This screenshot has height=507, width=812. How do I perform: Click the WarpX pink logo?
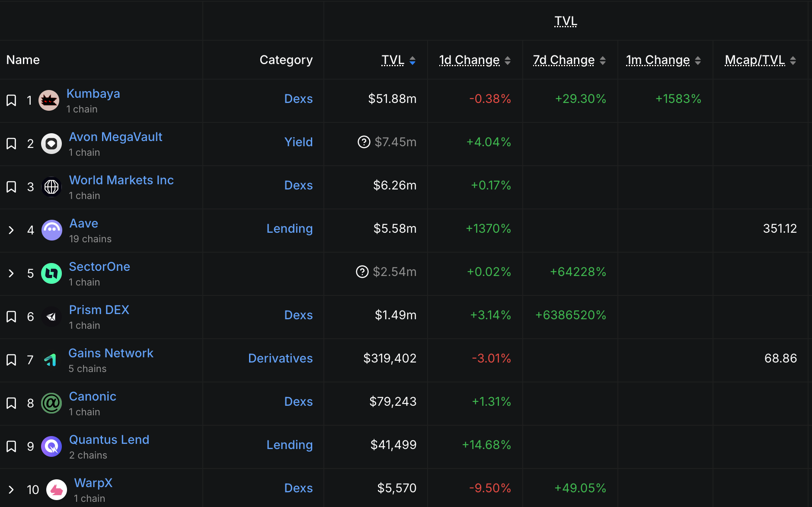[x=57, y=490]
